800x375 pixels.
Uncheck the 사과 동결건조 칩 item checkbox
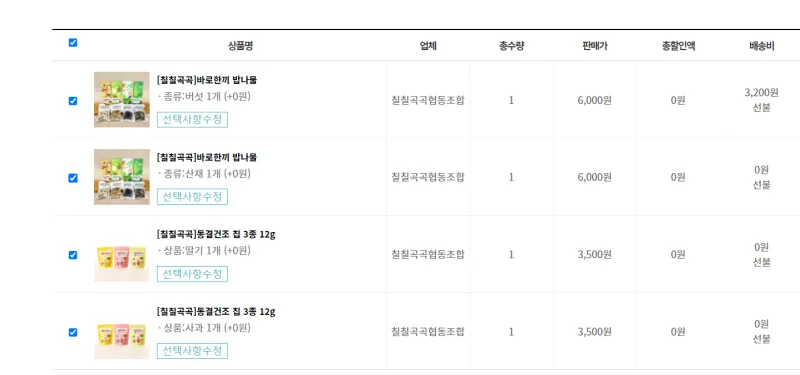(x=73, y=332)
